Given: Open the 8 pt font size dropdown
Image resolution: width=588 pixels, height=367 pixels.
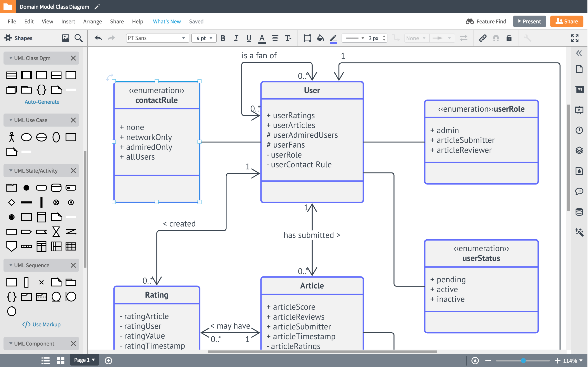Looking at the screenshot, I should click(204, 38).
